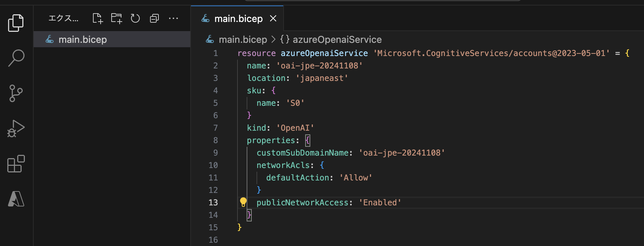Click the publicNetworkAccess property name
Image resolution: width=644 pixels, height=246 pixels.
pyautogui.click(x=302, y=202)
